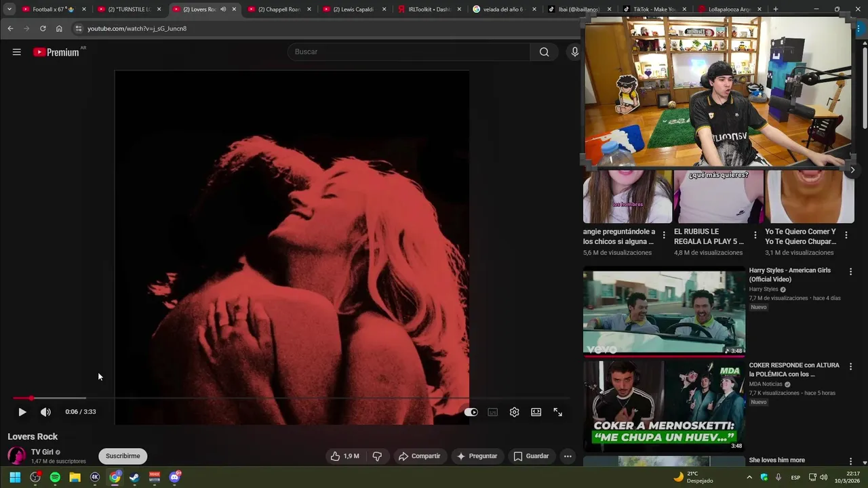Open TV Girl channel avatar
The height and width of the screenshot is (488, 868).
click(x=16, y=455)
